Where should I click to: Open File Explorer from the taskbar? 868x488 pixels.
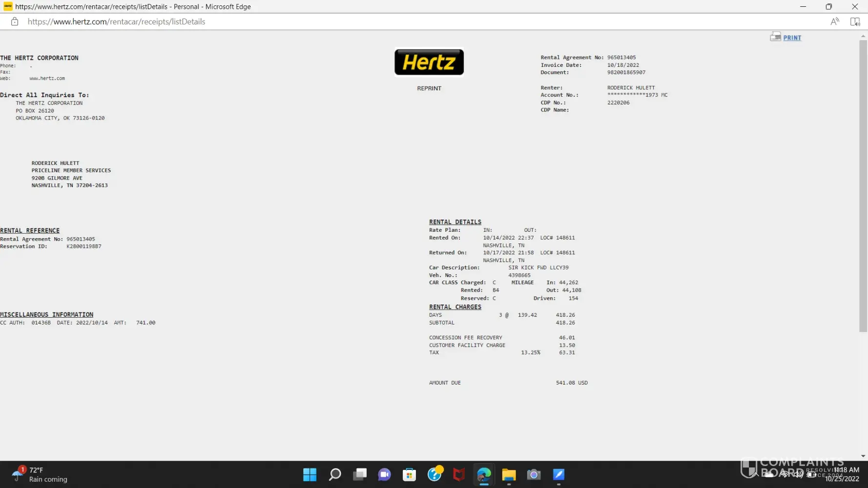509,474
